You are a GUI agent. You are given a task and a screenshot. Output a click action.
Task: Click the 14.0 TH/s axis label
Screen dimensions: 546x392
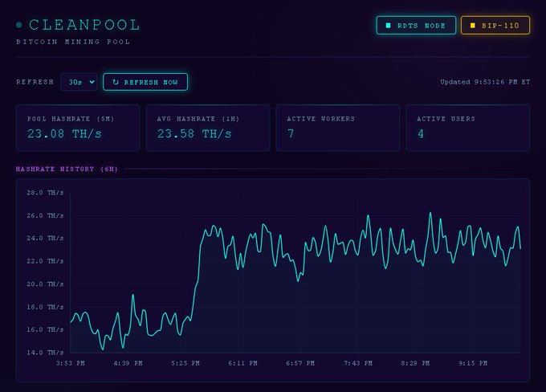45,353
